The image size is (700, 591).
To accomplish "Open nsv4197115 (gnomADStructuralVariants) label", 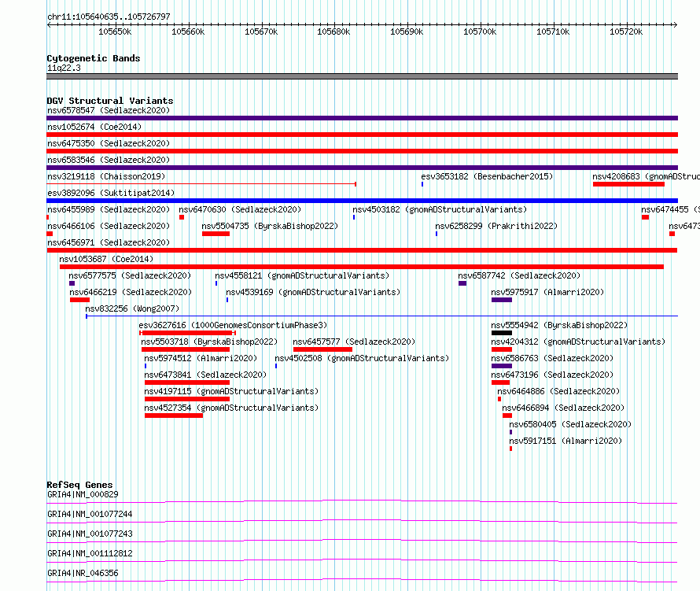I will [231, 391].
